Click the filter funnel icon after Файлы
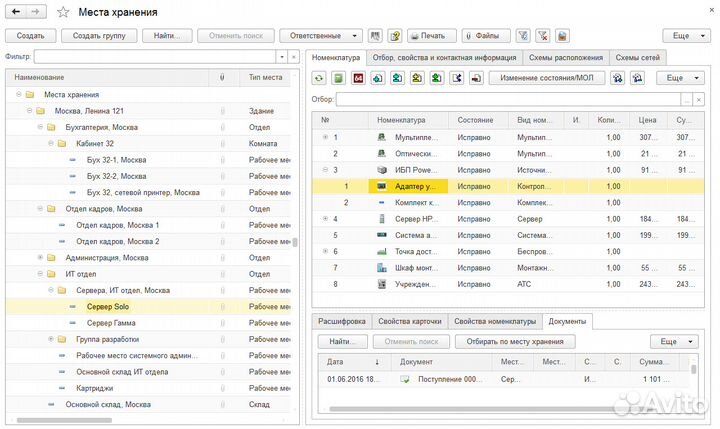Viewport: 720px width, 429px height. [523, 35]
